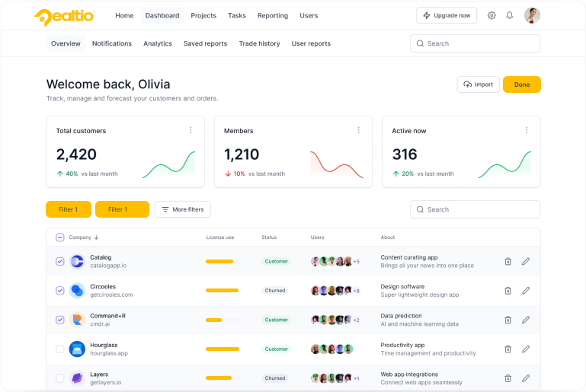The height and width of the screenshot is (392, 586).
Task: Delete the Catalog company row
Action: (508, 261)
